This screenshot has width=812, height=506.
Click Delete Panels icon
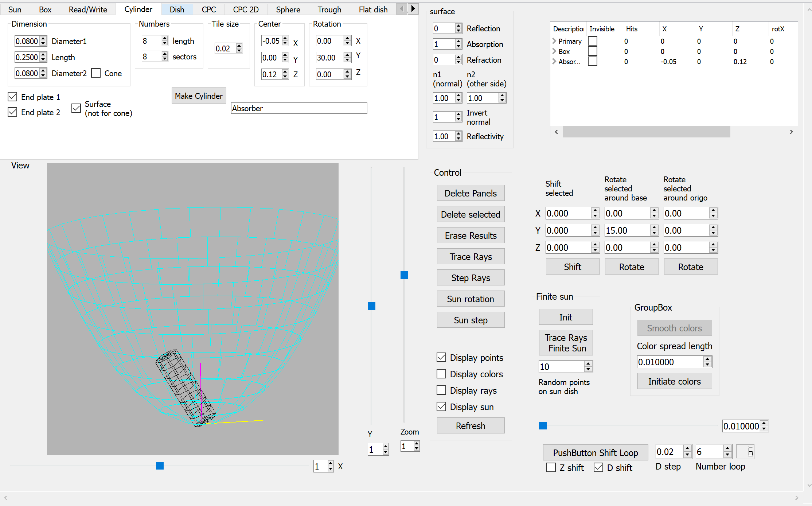pos(471,192)
